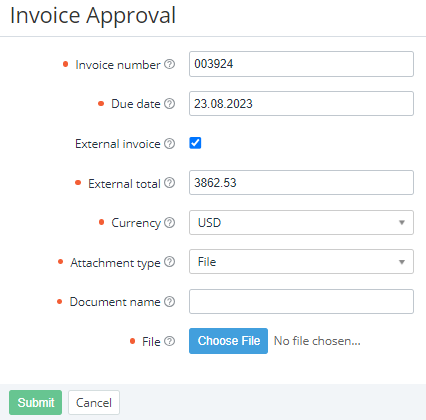The image size is (426, 420).
Task: Click help icon next to Invoice number
Action: coord(170,64)
